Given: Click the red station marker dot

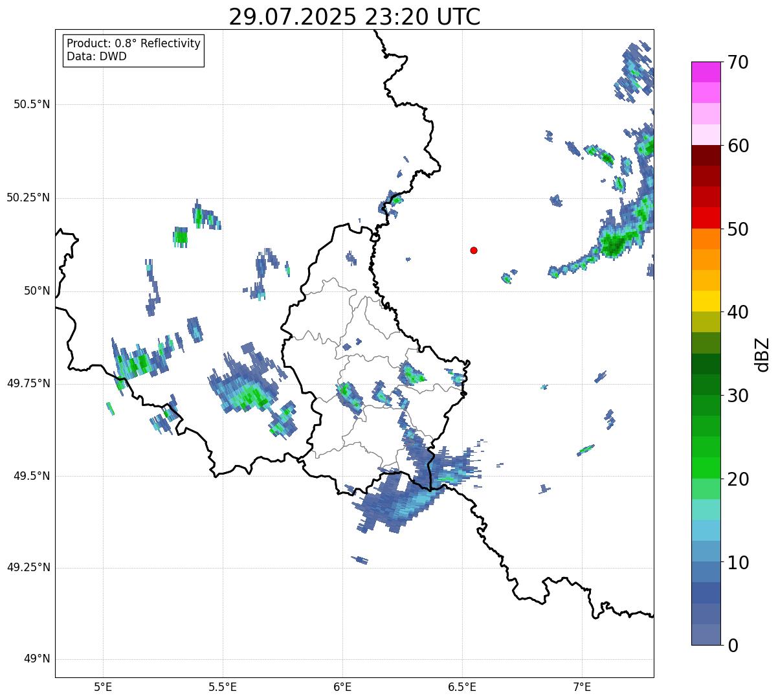Looking at the screenshot, I should tap(474, 250).
